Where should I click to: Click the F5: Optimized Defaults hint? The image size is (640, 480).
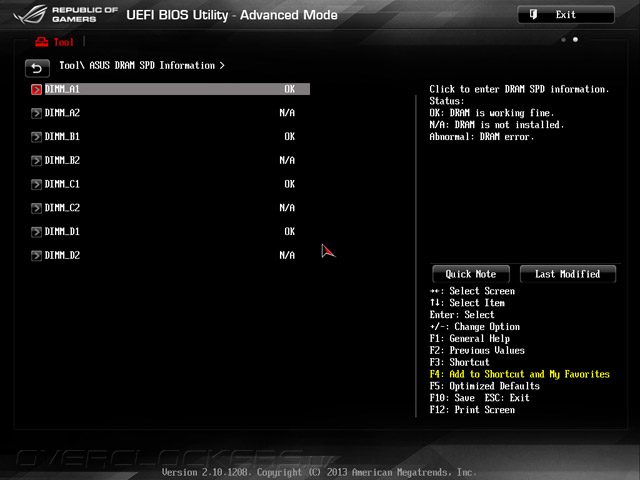484,386
